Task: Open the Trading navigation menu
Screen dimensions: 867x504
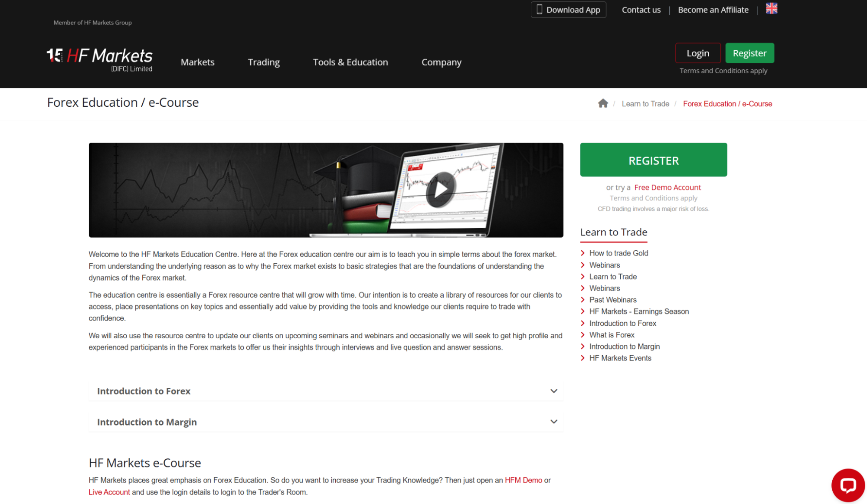Action: [264, 62]
